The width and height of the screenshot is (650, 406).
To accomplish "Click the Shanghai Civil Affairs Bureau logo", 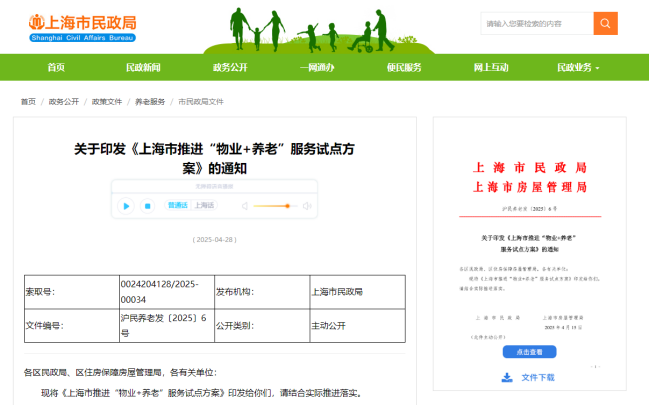I will pyautogui.click(x=82, y=28).
